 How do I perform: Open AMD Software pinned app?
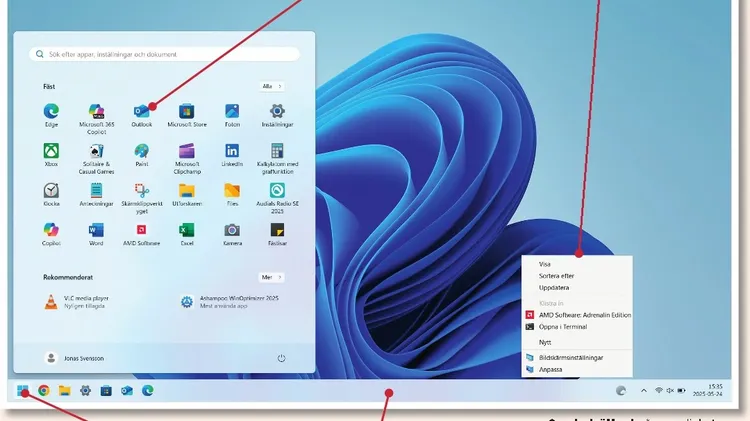coord(142,234)
